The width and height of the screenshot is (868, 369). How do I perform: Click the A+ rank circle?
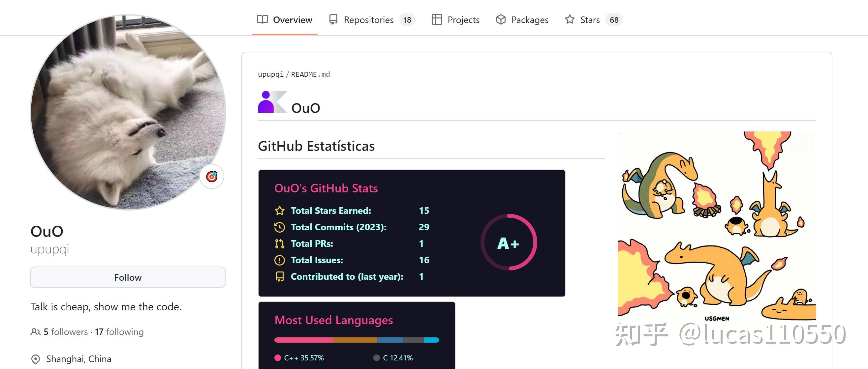[x=509, y=242]
